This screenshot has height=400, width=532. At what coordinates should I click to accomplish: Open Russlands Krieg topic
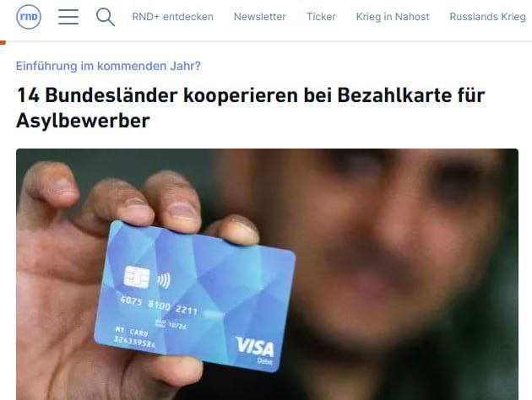487,17
